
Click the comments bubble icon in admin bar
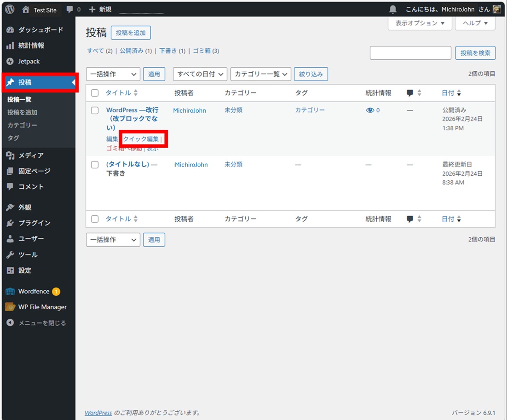[x=69, y=9]
